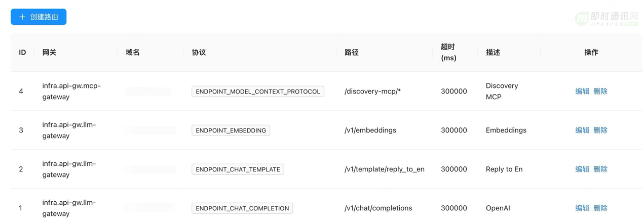Click the 路径 column header

[x=352, y=52]
